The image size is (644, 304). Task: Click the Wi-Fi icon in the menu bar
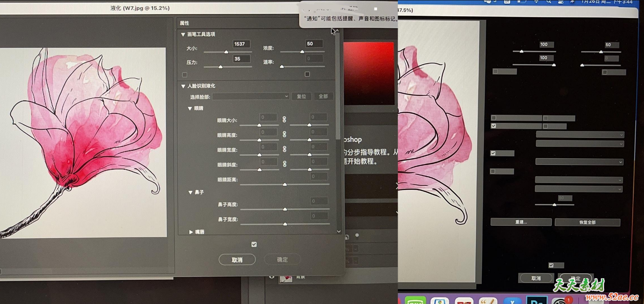pyautogui.click(x=536, y=2)
